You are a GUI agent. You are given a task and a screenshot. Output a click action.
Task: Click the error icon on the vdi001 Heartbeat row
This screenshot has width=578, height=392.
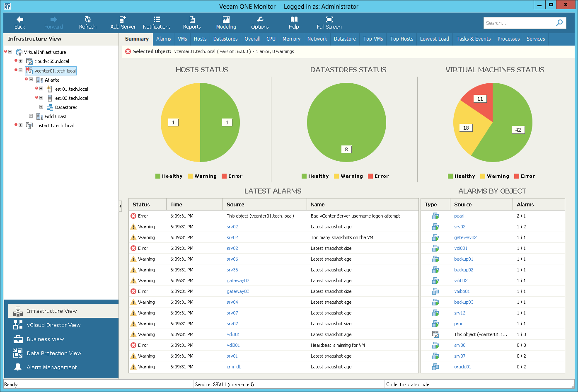133,345
